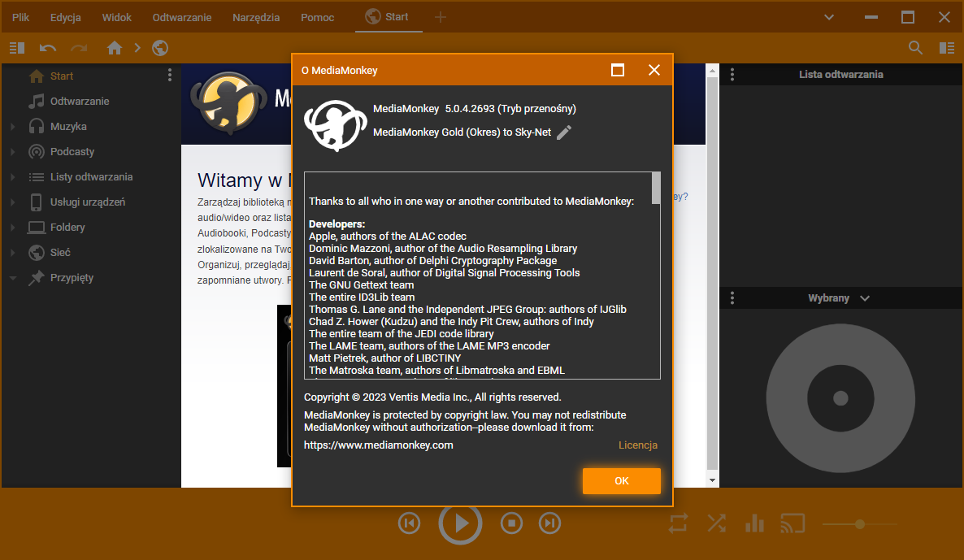Click the Lista odtwarzania panel header
Image resolution: width=964 pixels, height=560 pixels.
point(841,75)
